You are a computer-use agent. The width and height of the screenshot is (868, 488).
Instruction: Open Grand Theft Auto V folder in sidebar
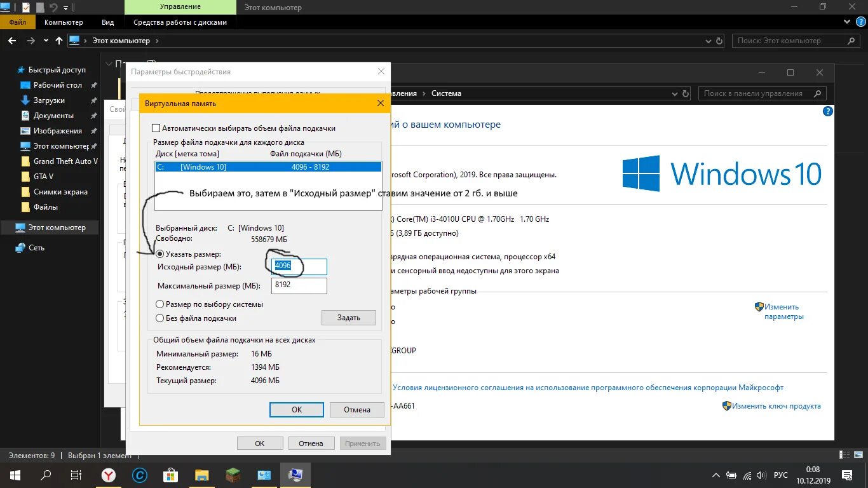coord(59,161)
